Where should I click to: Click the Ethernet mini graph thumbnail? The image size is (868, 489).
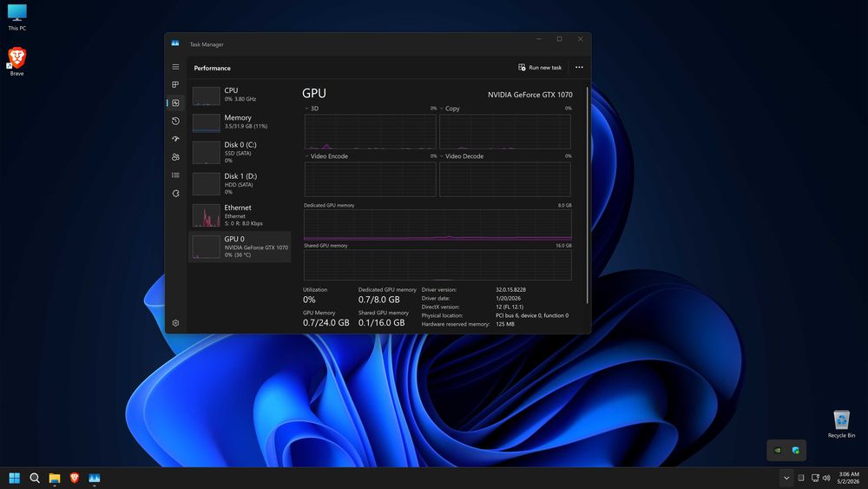[206, 215]
